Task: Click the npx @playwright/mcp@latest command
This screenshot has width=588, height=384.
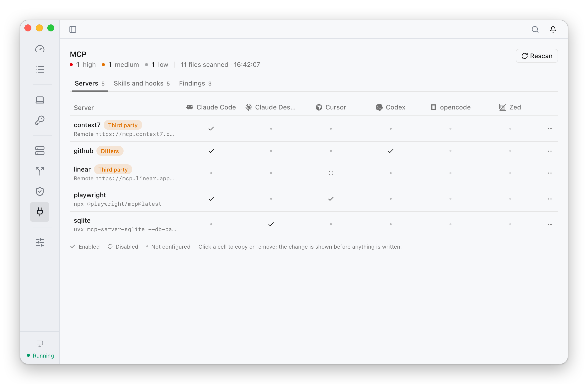Action: tap(118, 204)
